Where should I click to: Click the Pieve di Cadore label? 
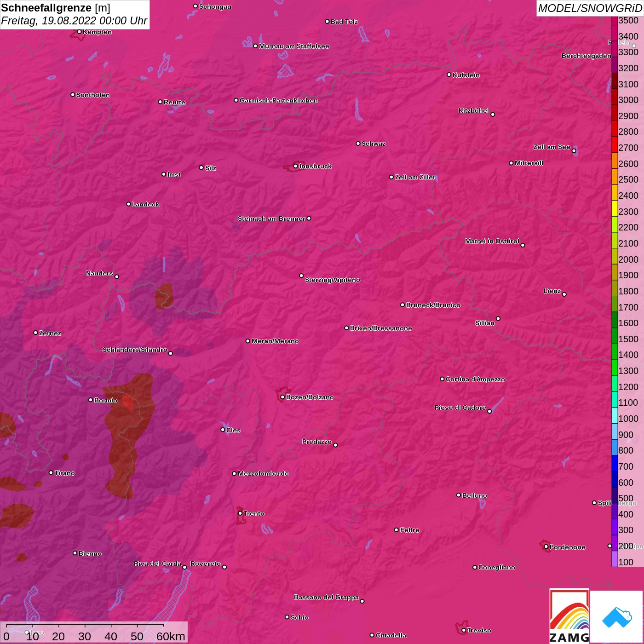point(460,408)
